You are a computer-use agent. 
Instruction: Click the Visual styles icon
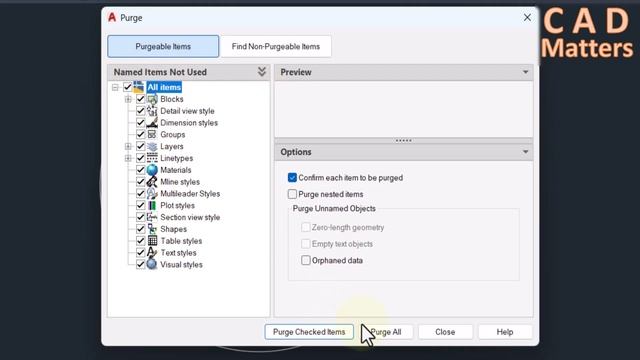[x=152, y=264]
